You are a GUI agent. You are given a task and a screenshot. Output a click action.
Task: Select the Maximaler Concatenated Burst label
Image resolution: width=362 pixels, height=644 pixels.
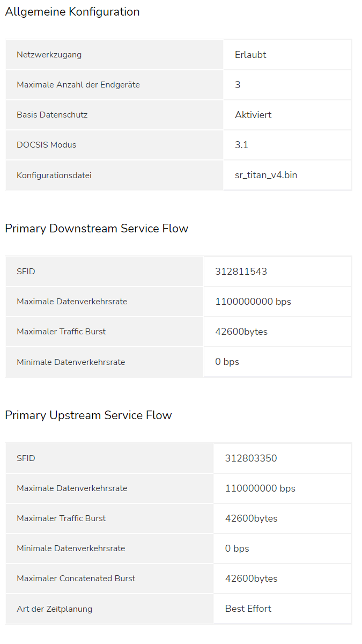click(76, 579)
